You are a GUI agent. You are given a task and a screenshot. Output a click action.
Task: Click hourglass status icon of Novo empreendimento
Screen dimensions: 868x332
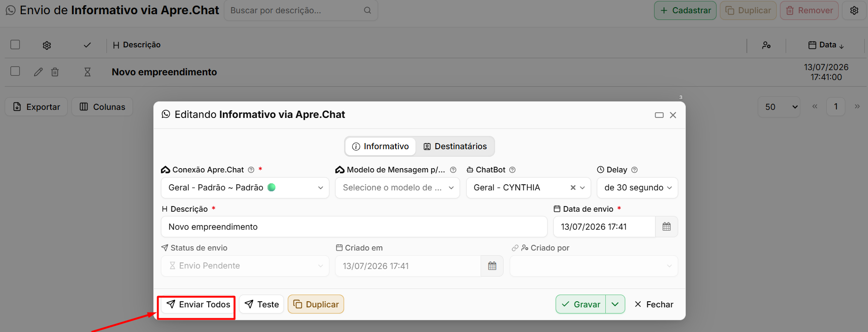(88, 72)
